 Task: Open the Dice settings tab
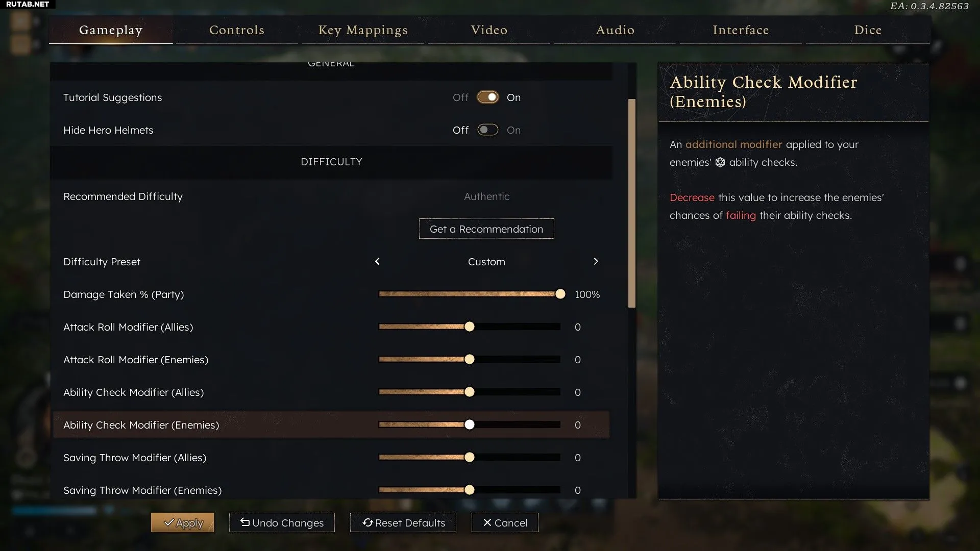click(x=868, y=30)
